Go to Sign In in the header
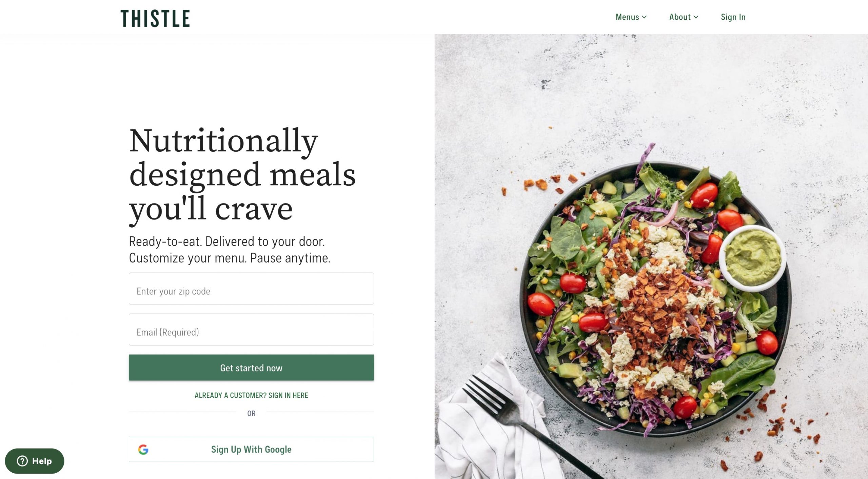The height and width of the screenshot is (479, 868). coord(733,17)
